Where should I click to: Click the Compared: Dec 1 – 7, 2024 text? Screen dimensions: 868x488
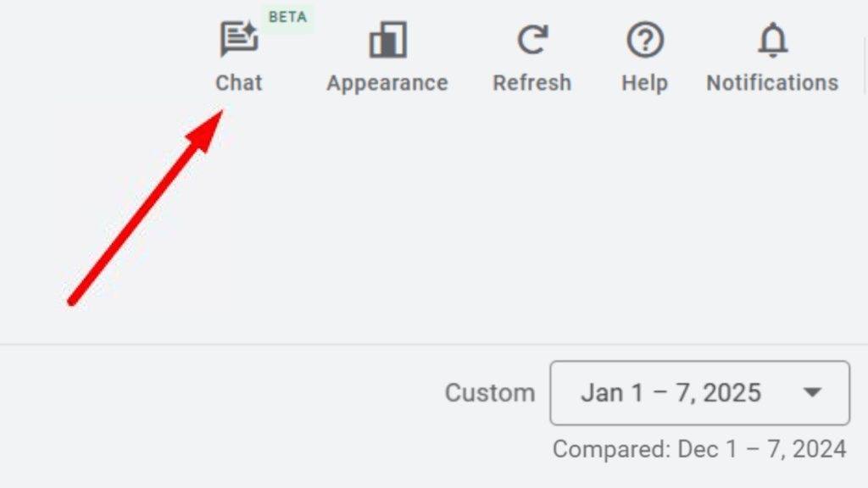tap(699, 448)
